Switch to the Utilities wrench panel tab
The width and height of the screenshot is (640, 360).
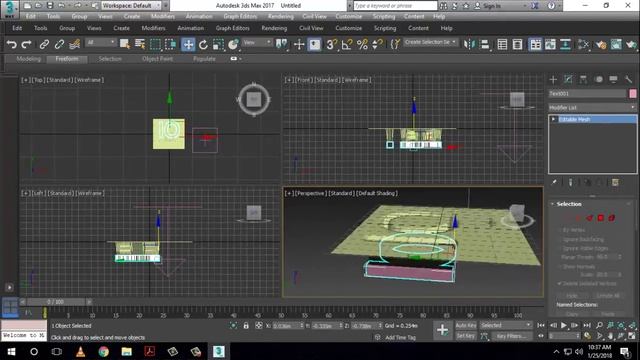629,79
